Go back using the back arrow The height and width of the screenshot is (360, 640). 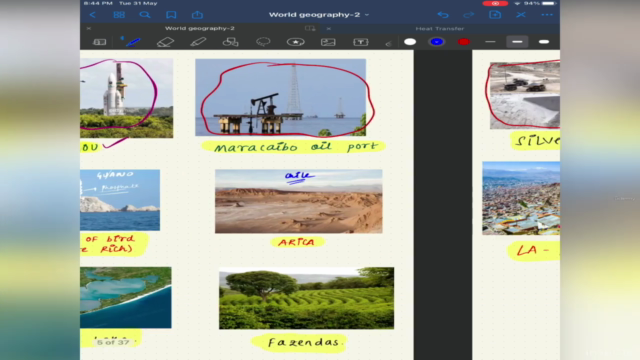pos(93,15)
